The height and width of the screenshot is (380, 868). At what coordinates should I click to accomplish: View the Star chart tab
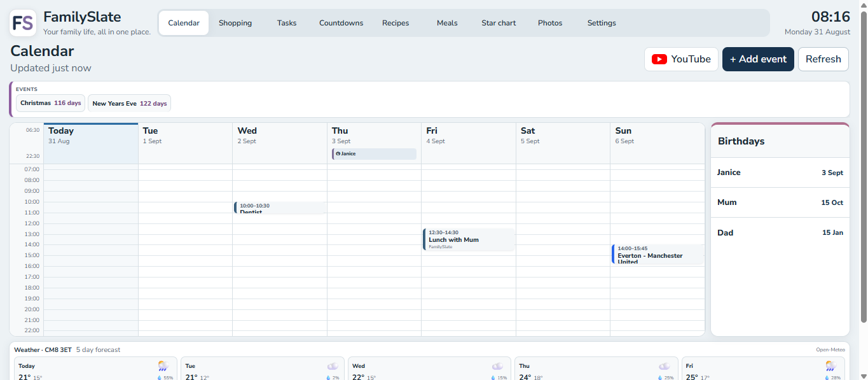[499, 23]
